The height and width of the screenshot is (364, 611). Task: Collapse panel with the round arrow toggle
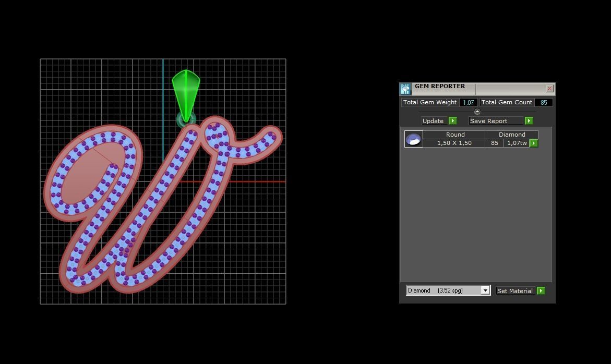pyautogui.click(x=477, y=112)
